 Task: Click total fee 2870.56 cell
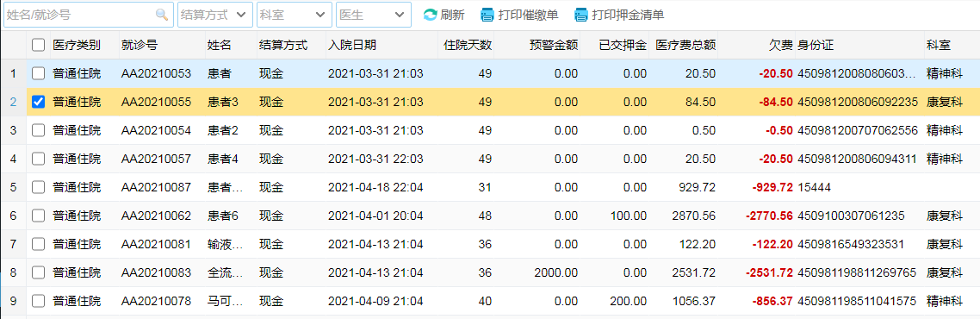pos(694,216)
